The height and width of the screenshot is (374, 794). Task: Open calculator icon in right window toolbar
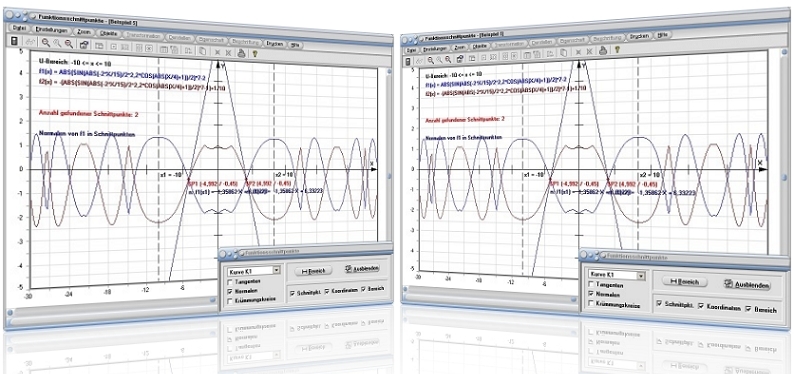(408, 62)
